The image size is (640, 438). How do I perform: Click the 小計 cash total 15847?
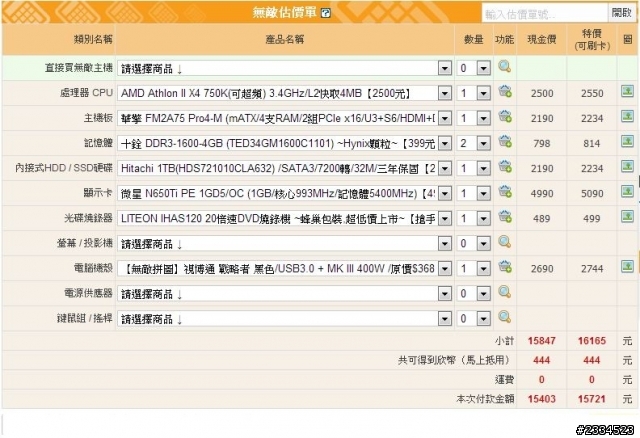[542, 341]
